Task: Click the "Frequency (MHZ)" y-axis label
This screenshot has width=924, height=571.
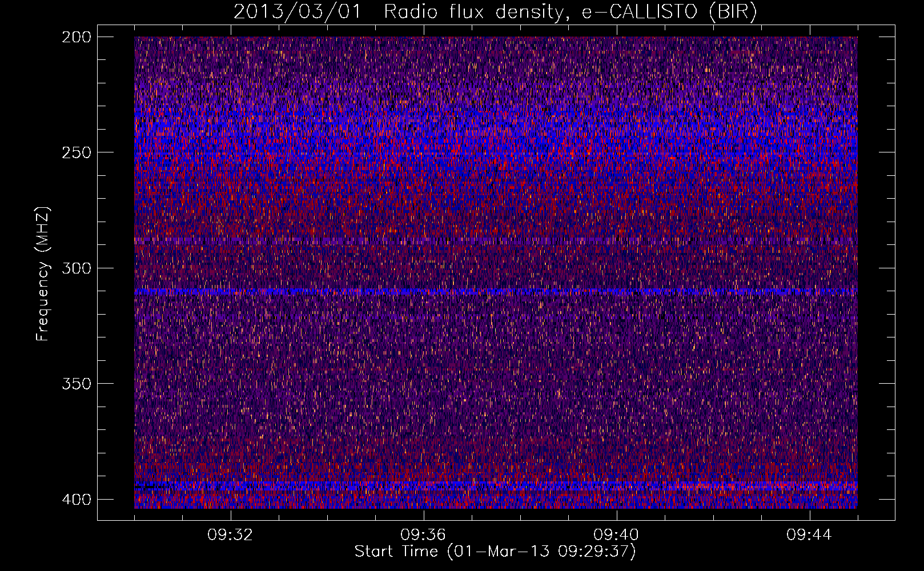Action: click(x=43, y=274)
